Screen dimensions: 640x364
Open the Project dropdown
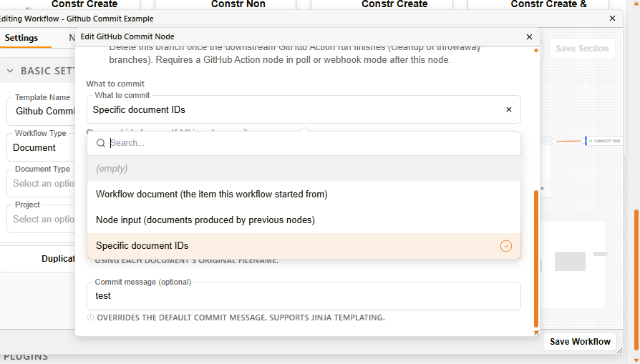point(41,219)
